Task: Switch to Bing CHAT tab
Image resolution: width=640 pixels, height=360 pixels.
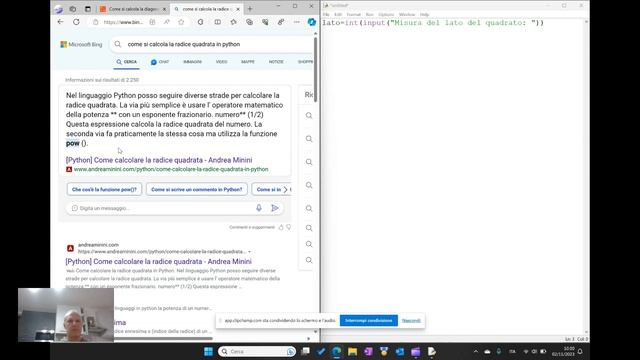Action: tap(160, 62)
